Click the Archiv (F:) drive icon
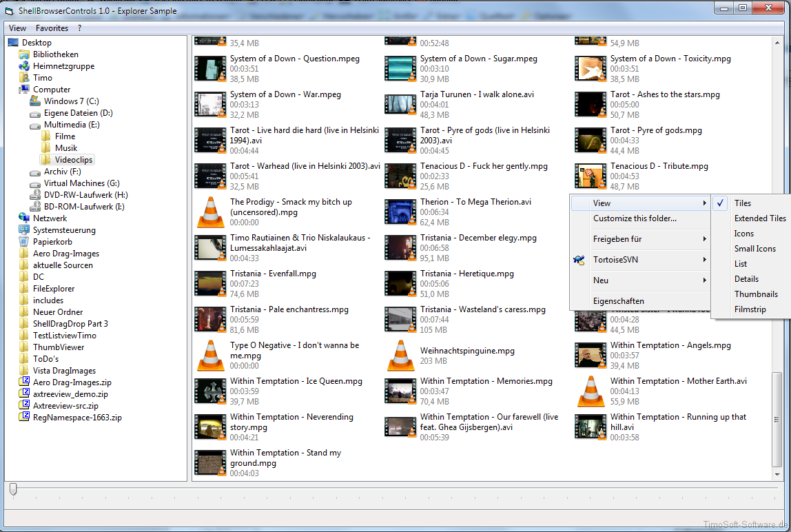The width and height of the screenshot is (791, 532). [x=35, y=172]
